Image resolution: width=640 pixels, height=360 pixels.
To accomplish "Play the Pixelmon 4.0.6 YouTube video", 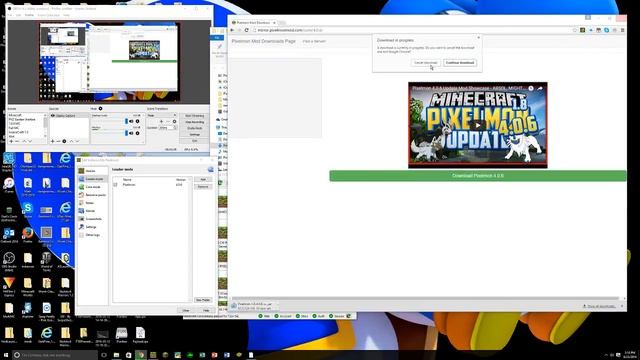I will (x=478, y=125).
